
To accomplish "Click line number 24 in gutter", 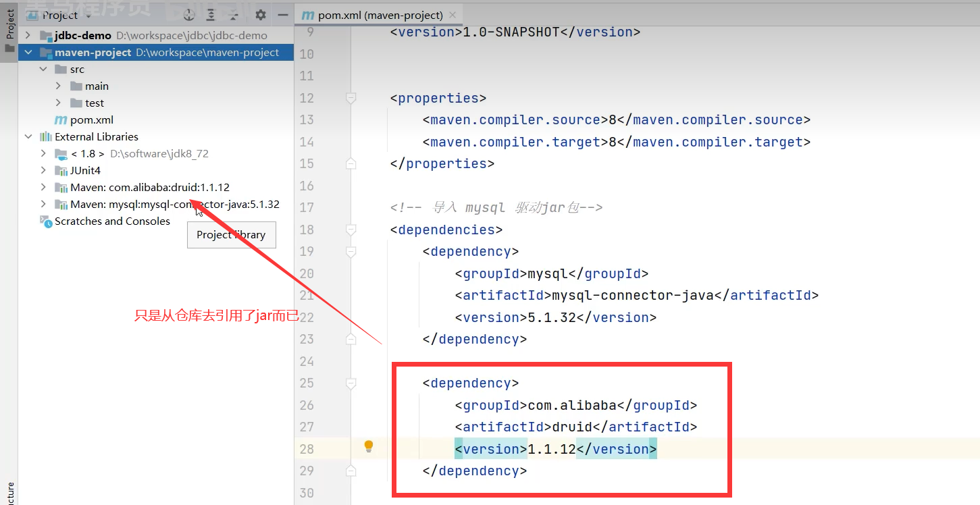I will (x=306, y=361).
